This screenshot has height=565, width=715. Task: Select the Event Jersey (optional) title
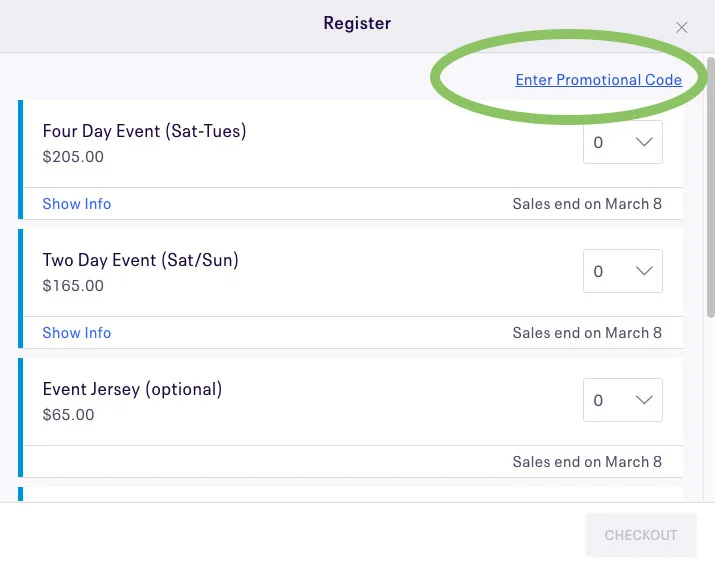coord(132,389)
